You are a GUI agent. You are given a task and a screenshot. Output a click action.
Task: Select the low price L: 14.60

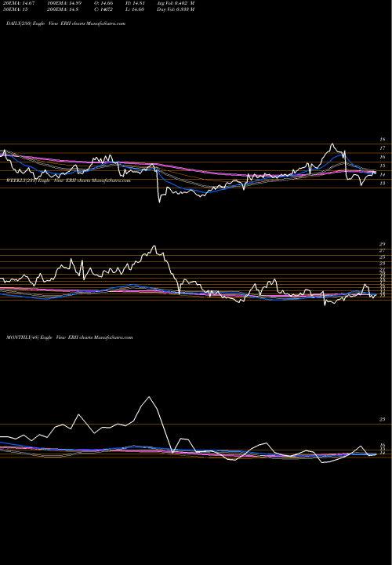[136, 9]
